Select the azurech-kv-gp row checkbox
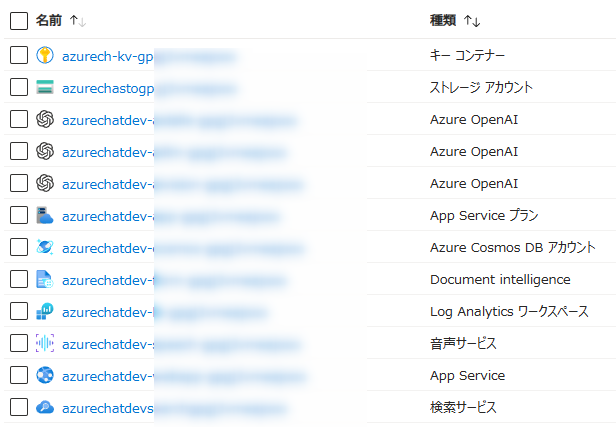The height and width of the screenshot is (435, 616). point(19,55)
